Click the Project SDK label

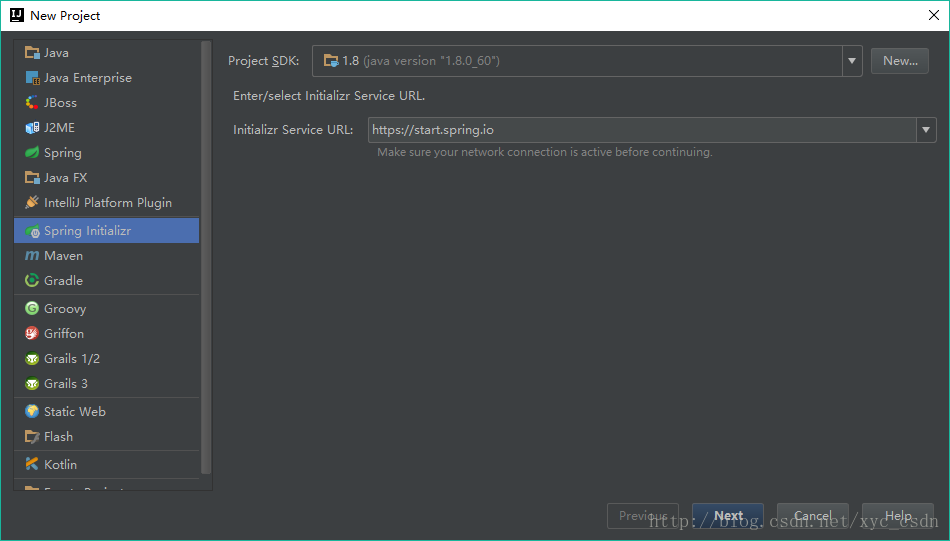coord(264,61)
